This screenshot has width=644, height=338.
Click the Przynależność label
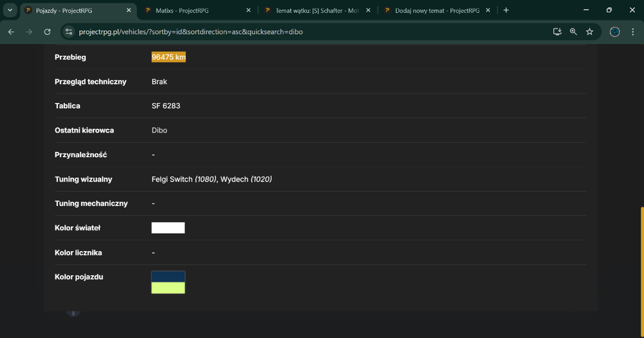coord(80,155)
